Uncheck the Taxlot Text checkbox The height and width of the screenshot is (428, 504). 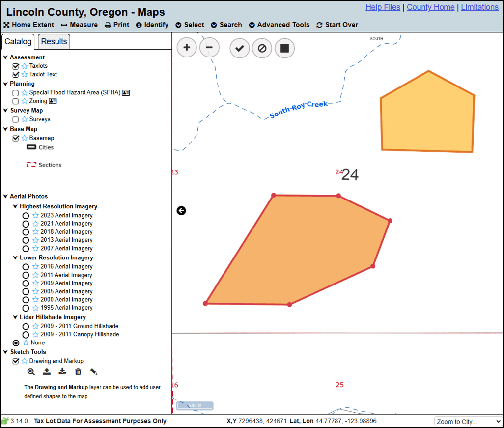tap(16, 75)
